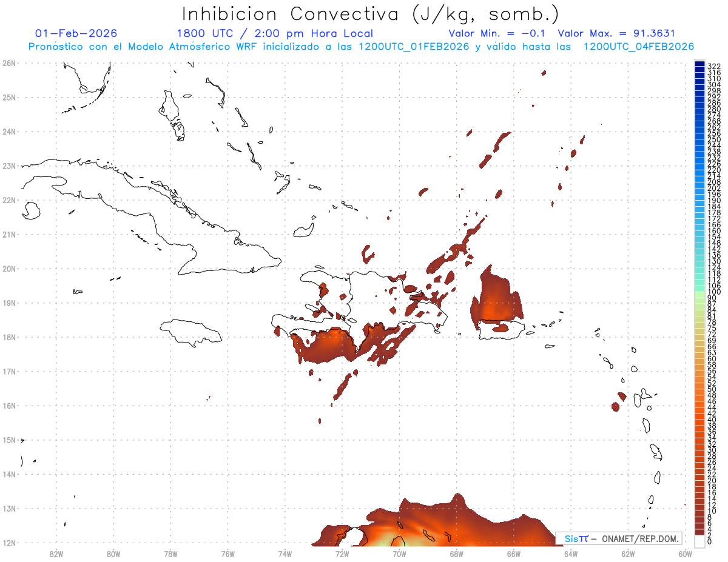Viewport: 728px width, 562px height.
Task: Click the Puerto Rico island outline
Action: point(502,330)
